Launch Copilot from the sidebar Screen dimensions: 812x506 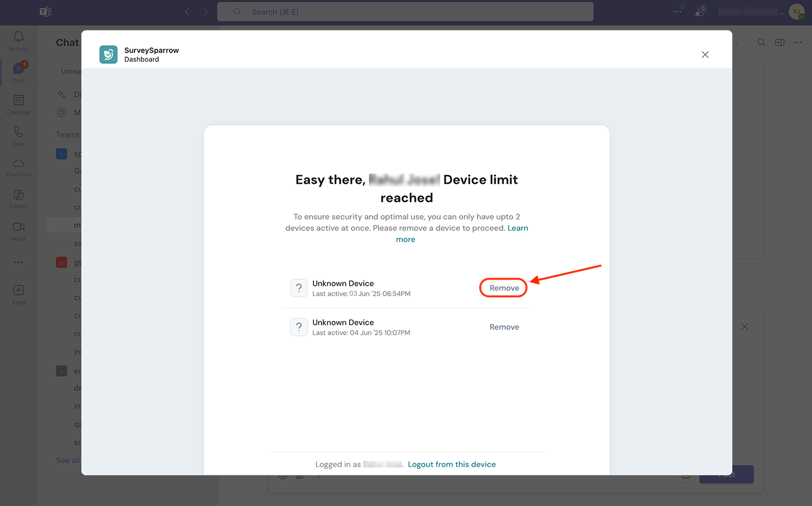pos(19,198)
